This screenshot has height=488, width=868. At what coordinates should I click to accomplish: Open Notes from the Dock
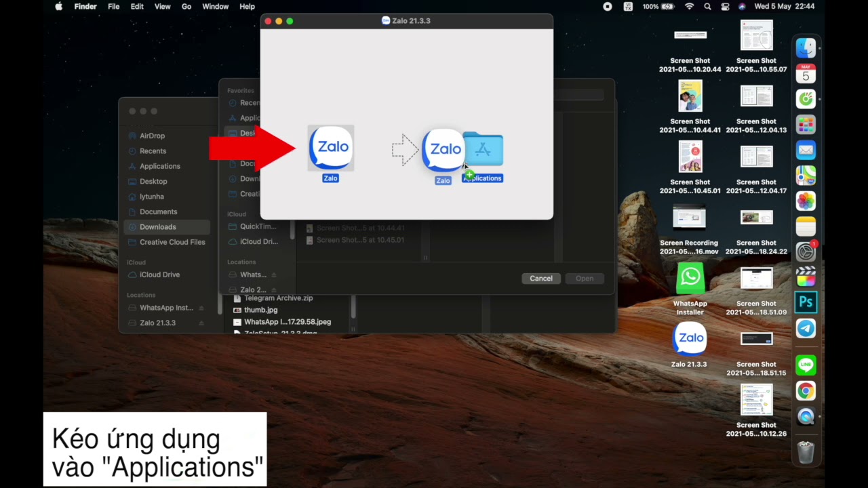(806, 226)
